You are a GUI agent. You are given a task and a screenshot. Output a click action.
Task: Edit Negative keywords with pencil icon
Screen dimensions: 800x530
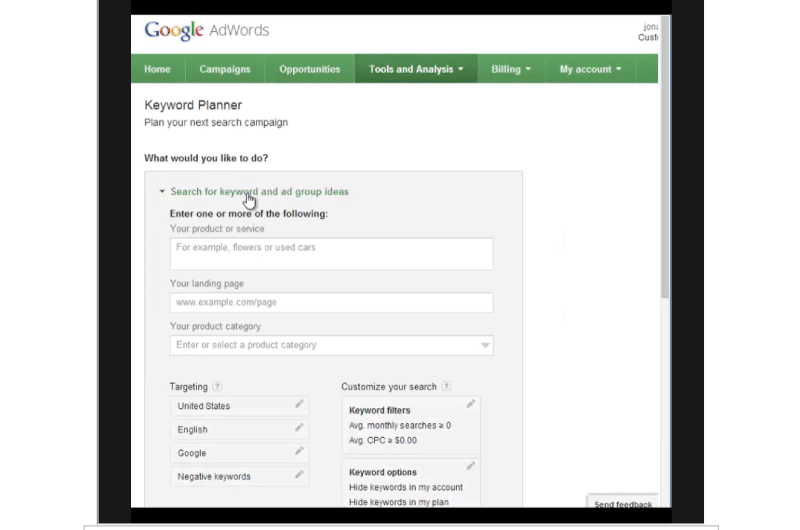point(299,474)
